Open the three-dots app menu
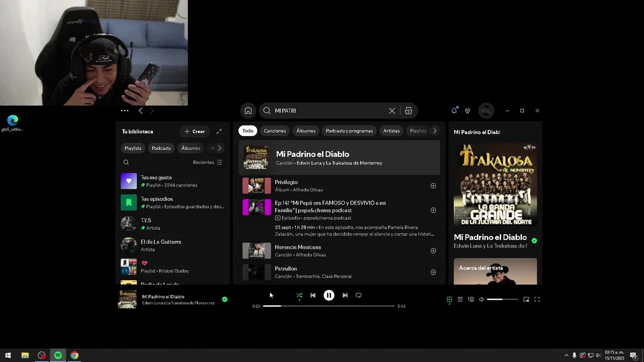 point(125,111)
